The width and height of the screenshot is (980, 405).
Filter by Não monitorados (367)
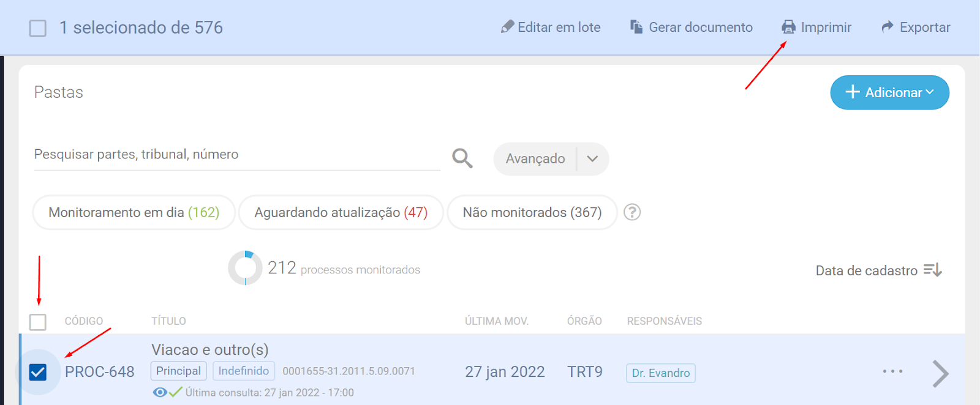click(532, 212)
